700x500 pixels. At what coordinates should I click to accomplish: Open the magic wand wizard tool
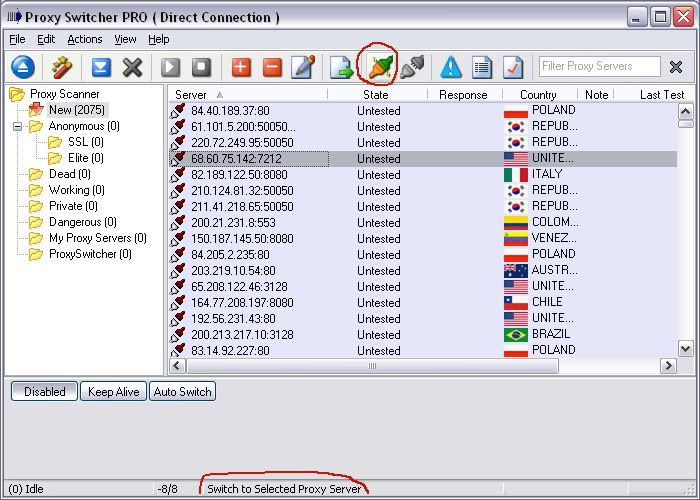(62, 67)
